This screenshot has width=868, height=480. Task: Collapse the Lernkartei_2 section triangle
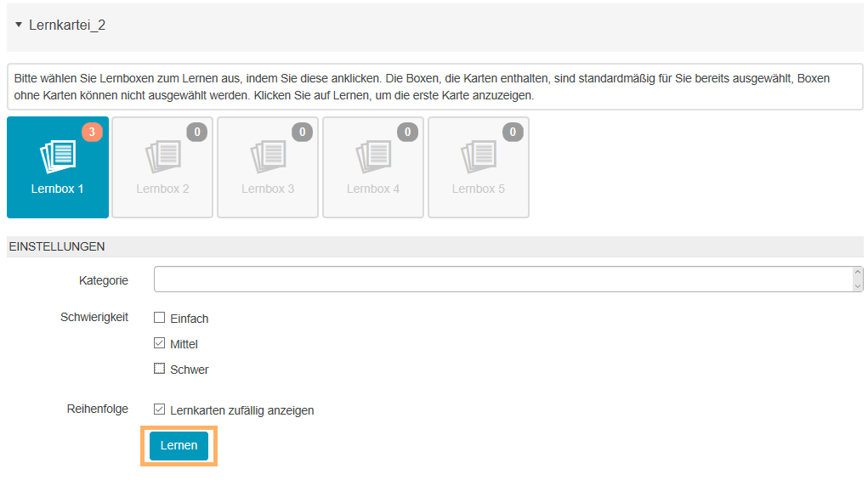click(x=19, y=25)
